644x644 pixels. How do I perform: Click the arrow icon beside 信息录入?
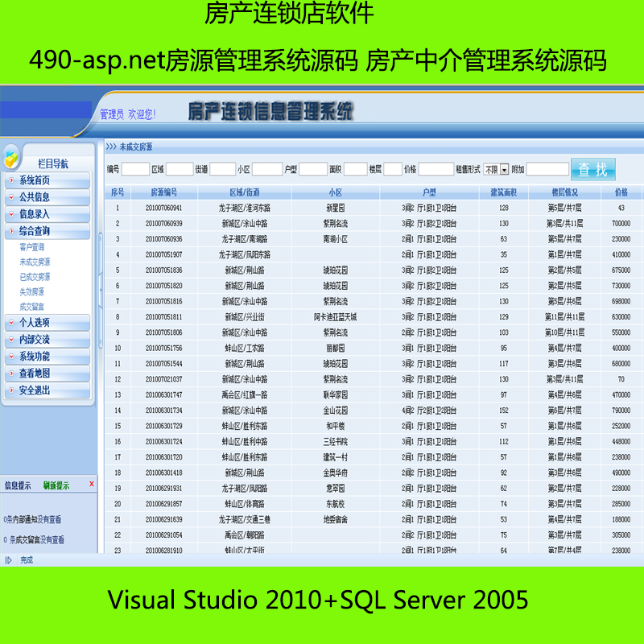click(x=11, y=214)
